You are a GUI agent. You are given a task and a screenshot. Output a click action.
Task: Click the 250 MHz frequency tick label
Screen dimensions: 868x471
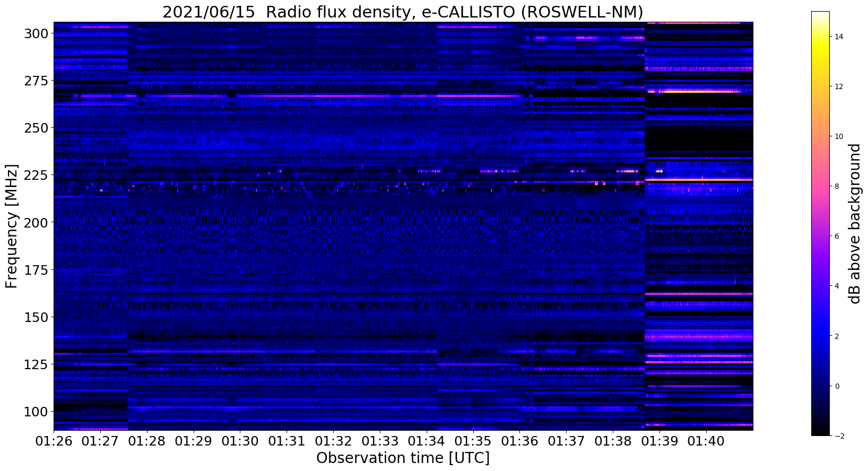pos(36,128)
